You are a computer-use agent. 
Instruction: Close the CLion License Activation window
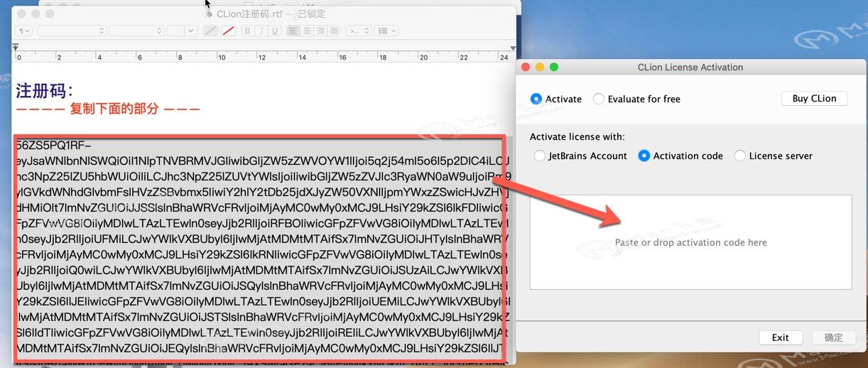click(x=526, y=67)
